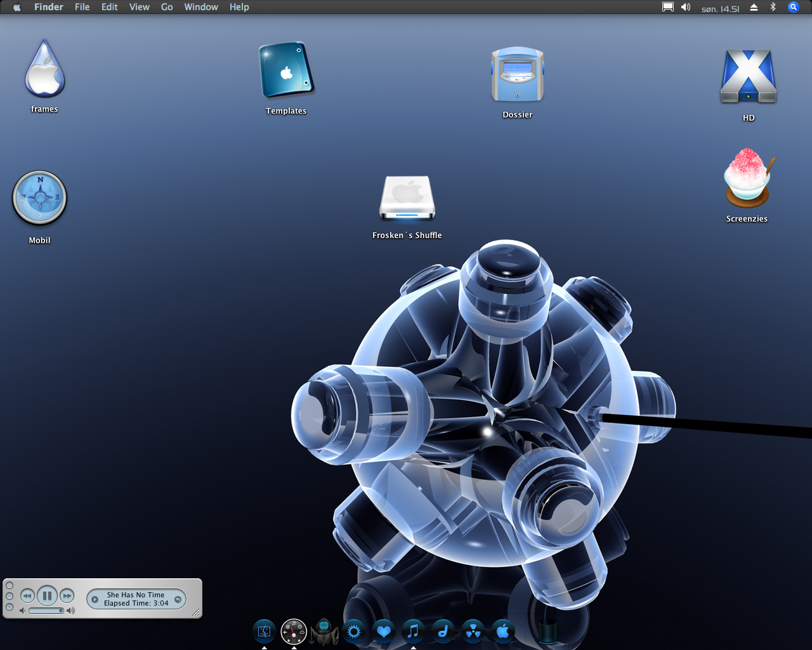The width and height of the screenshot is (812, 650).
Task: Open the Dossier desktop icon
Action: click(518, 74)
